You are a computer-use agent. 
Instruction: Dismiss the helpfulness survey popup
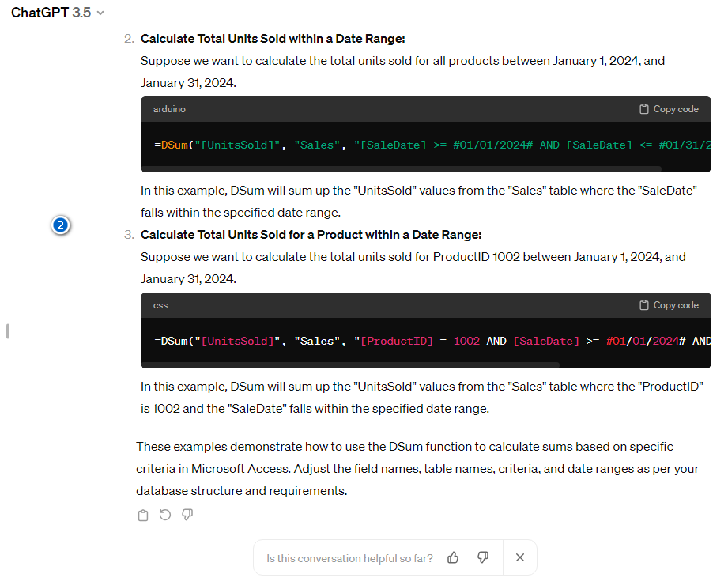[520, 557]
